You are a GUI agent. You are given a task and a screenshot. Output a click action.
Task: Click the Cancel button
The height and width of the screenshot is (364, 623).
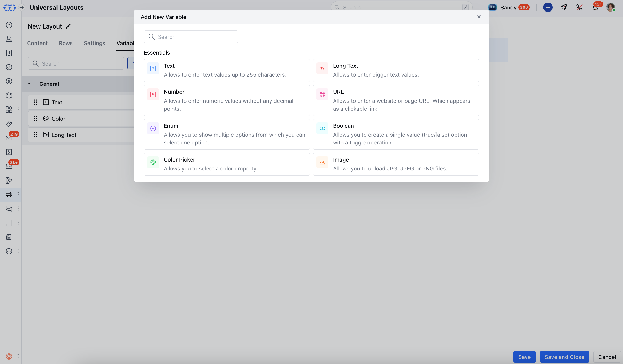pos(607,357)
